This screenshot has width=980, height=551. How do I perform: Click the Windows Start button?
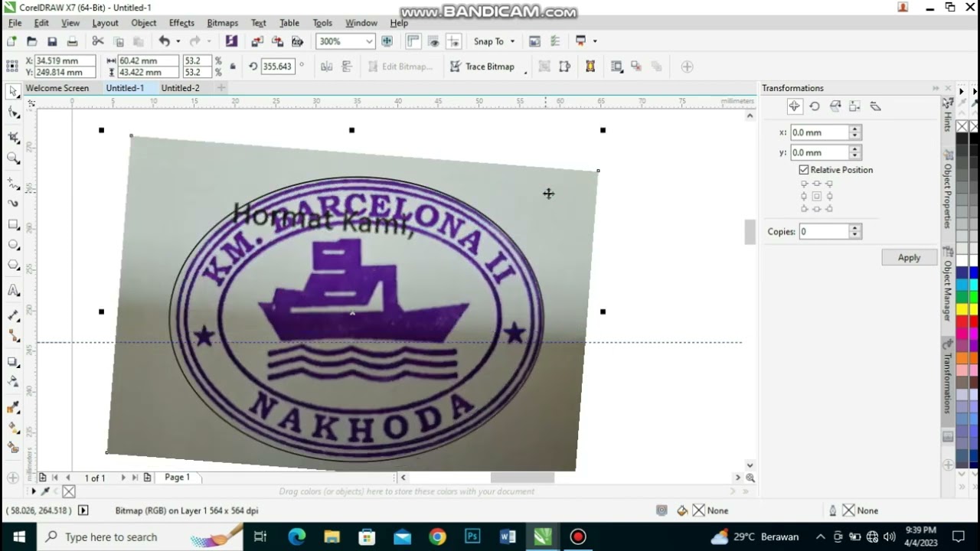click(18, 536)
